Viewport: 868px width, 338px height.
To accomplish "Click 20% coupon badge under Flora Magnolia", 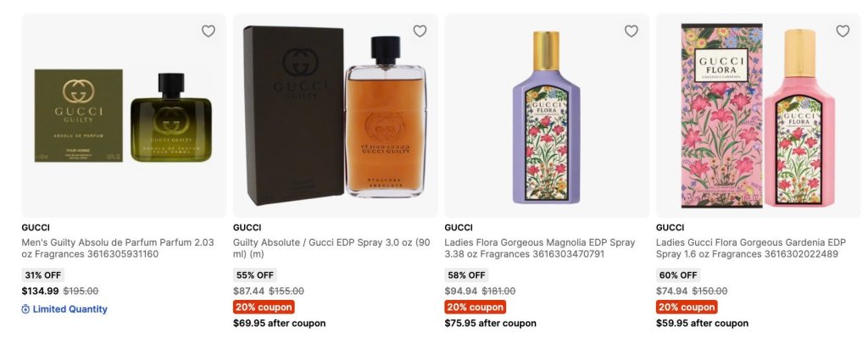I will pyautogui.click(x=475, y=307).
